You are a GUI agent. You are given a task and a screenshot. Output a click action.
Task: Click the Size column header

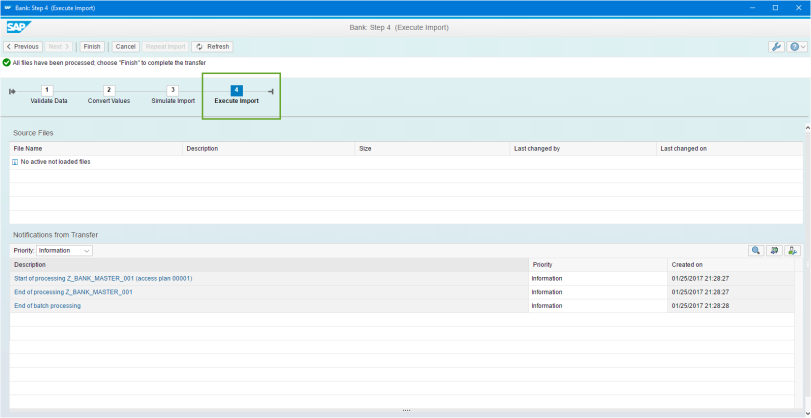(x=432, y=148)
